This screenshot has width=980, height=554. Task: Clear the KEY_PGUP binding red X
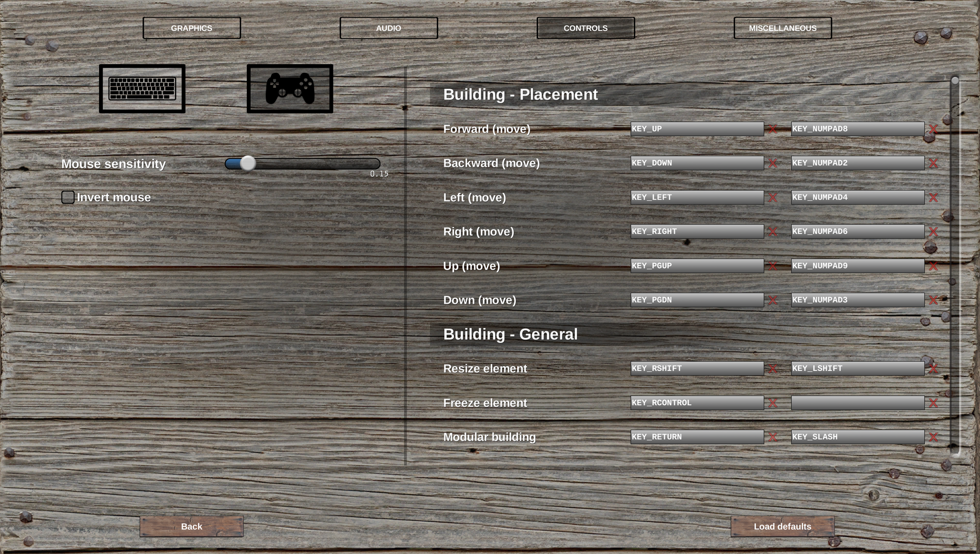(773, 266)
